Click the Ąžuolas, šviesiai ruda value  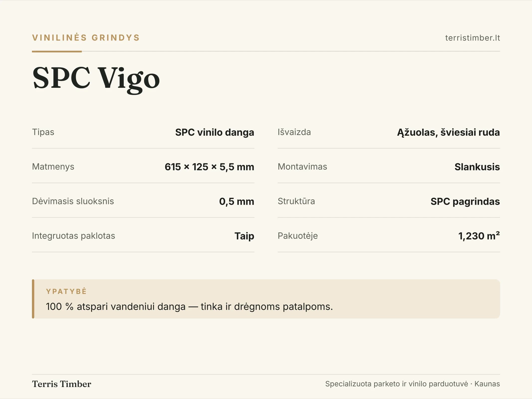pyautogui.click(x=448, y=132)
